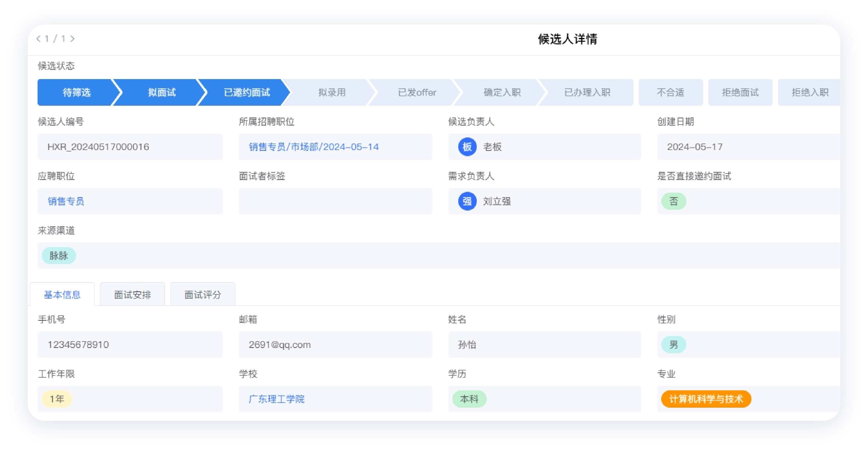Mark candidate as 拒绝入职

810,92
